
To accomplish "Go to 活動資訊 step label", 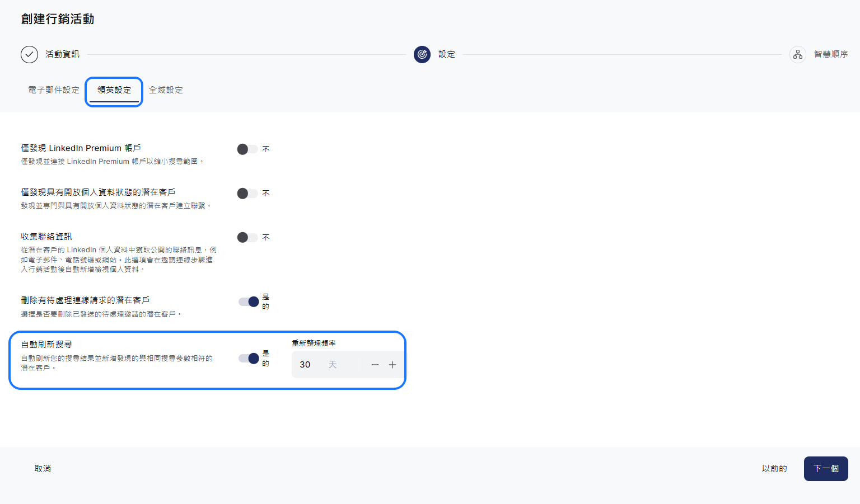I will (x=62, y=54).
